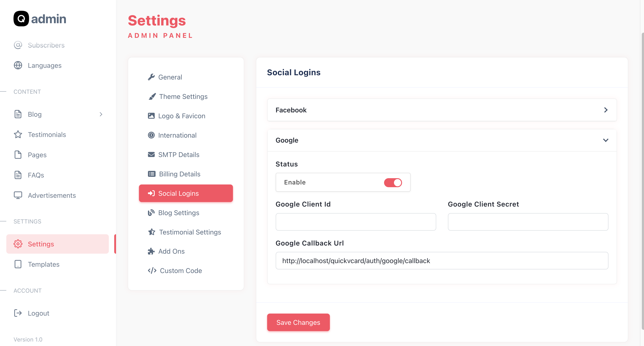Open Testimonials via the star icon
644x346 pixels.
tap(18, 134)
